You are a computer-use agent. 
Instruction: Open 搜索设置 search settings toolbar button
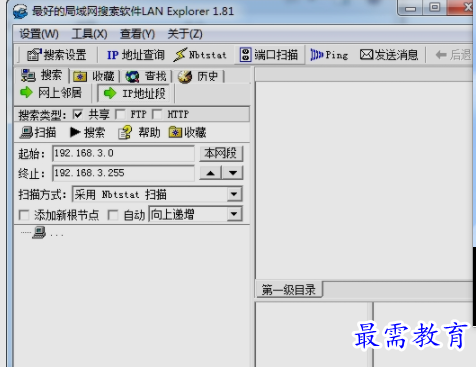point(57,55)
